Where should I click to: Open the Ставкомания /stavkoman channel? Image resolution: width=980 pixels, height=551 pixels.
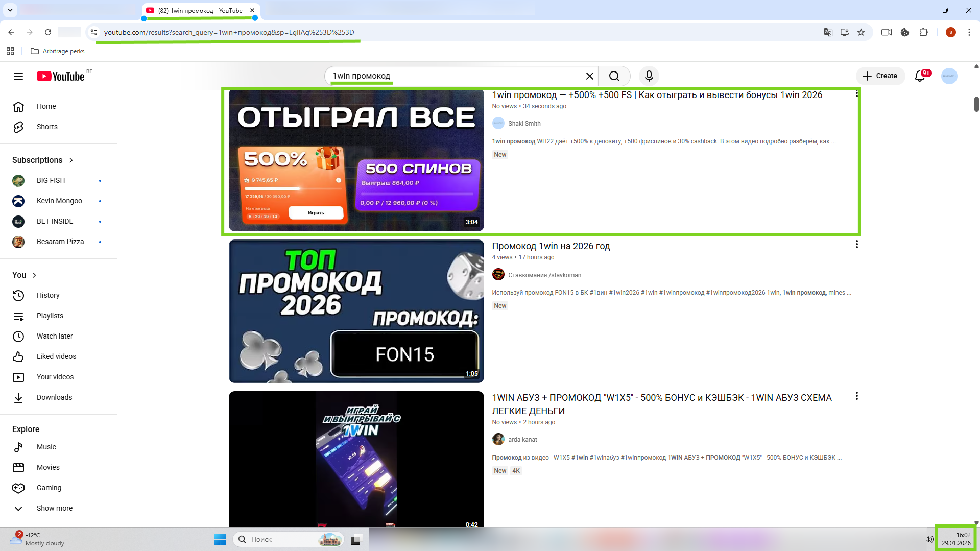tap(544, 275)
